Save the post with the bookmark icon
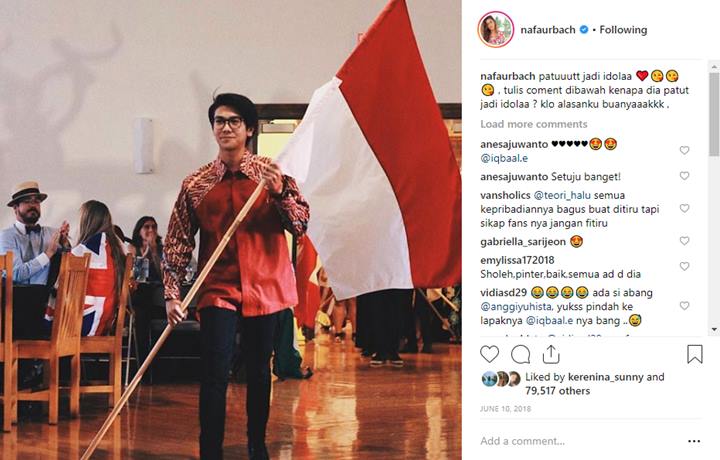 point(694,354)
